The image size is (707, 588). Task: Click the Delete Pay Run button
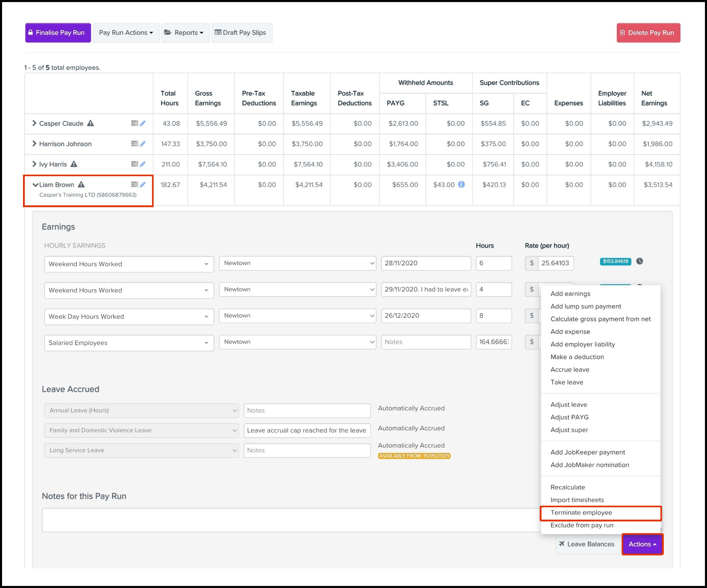coord(648,33)
